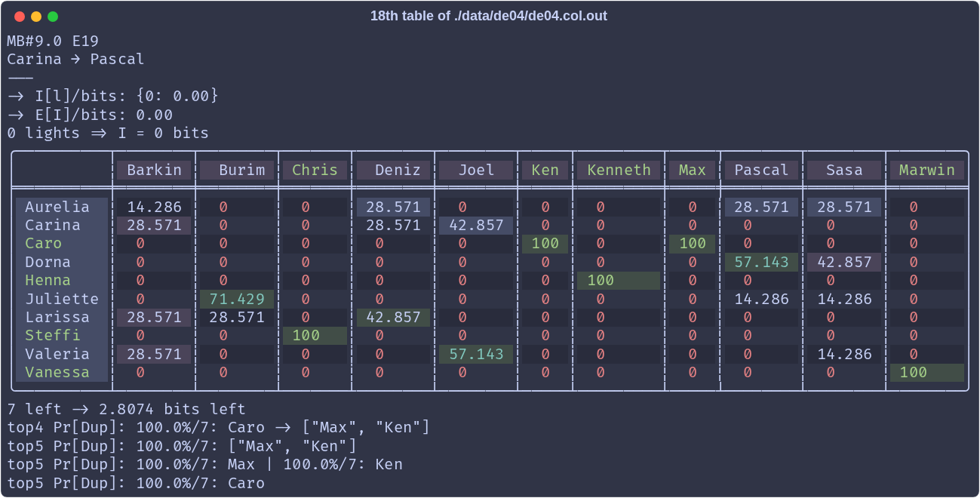
Task: Select the Aurelia row label
Action: click(x=62, y=207)
